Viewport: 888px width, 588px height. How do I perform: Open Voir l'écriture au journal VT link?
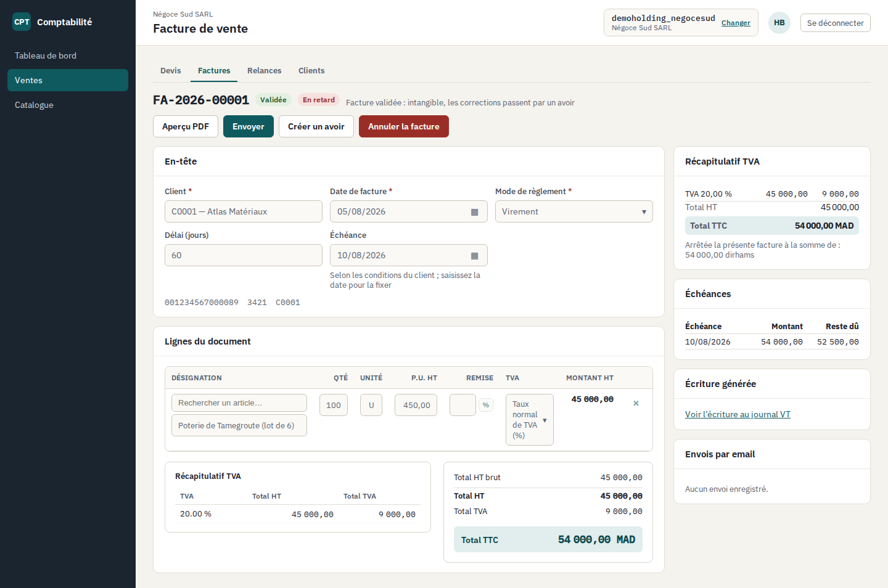[738, 414]
